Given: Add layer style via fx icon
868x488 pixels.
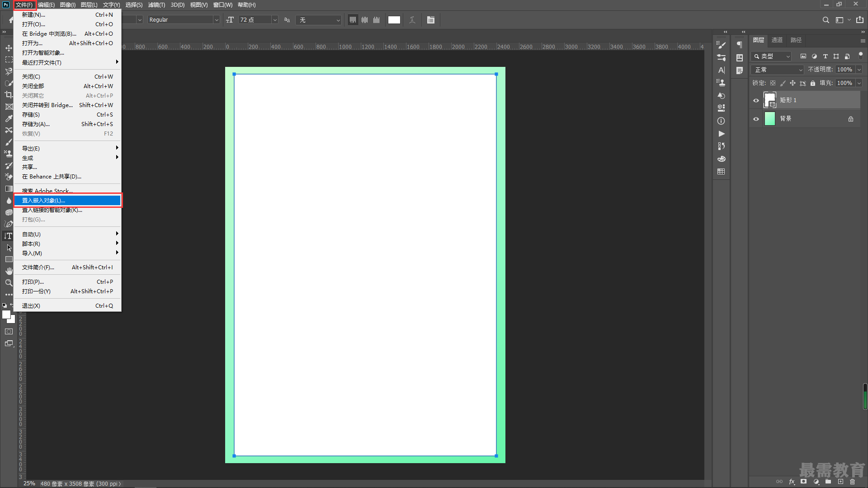Looking at the screenshot, I should click(792, 482).
